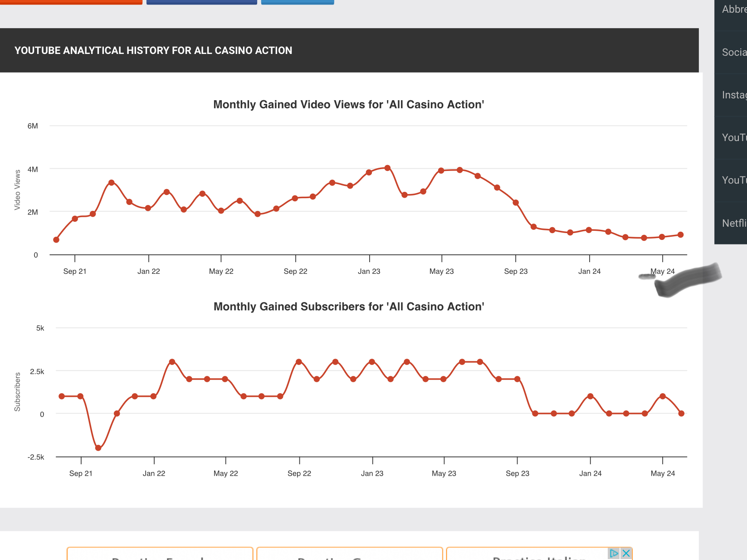Click the 'Monthly Gained Subscribers' chart title

click(348, 307)
